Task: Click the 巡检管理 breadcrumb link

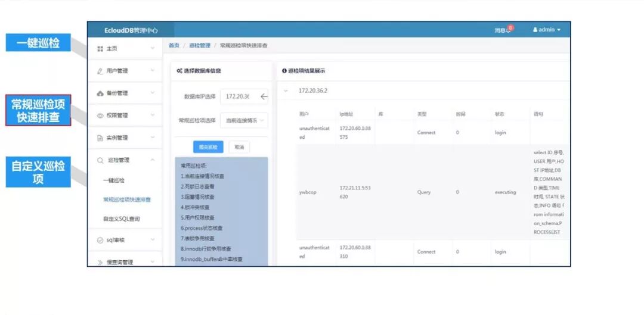Action: coord(200,45)
